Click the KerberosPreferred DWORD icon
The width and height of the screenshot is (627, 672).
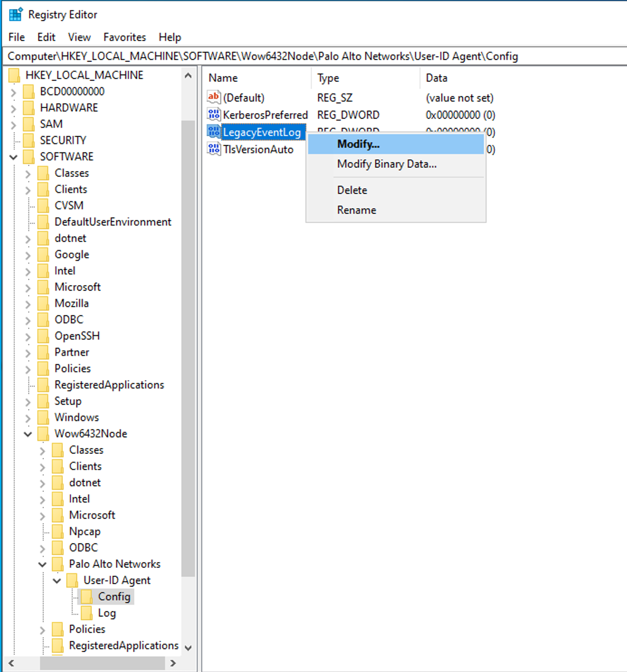213,115
